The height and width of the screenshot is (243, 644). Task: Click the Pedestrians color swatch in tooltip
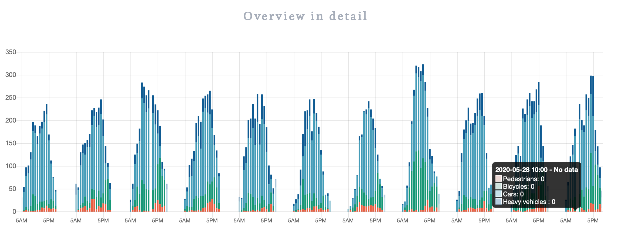click(x=498, y=179)
